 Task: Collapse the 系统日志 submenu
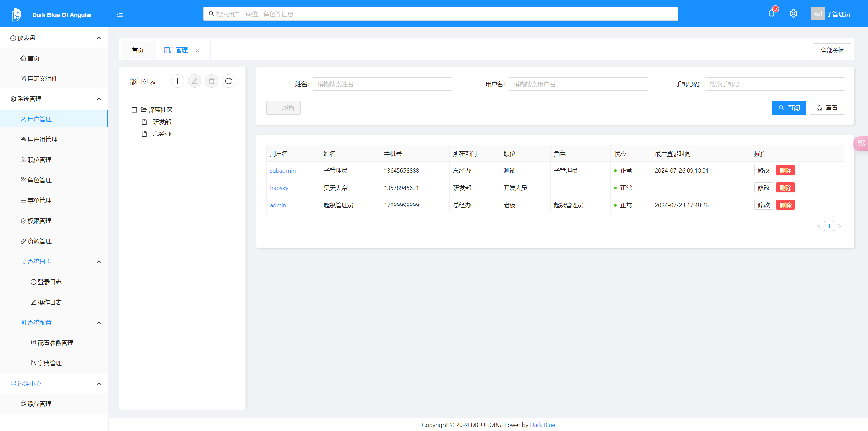pos(99,261)
